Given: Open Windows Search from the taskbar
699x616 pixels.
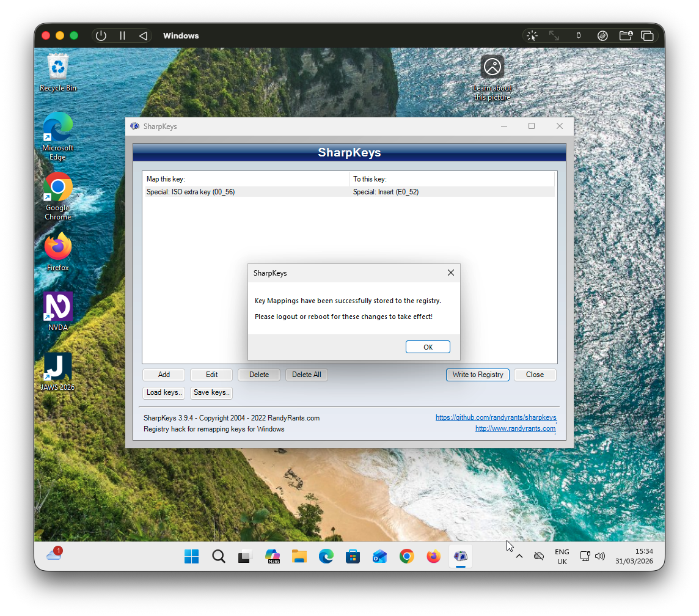Looking at the screenshot, I should 218,556.
